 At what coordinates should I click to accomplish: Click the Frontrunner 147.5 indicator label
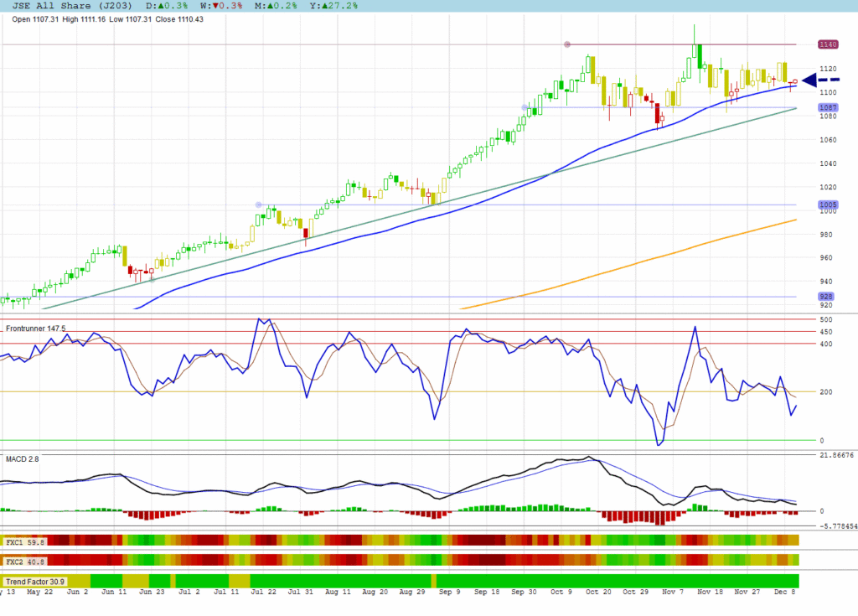click(x=35, y=329)
